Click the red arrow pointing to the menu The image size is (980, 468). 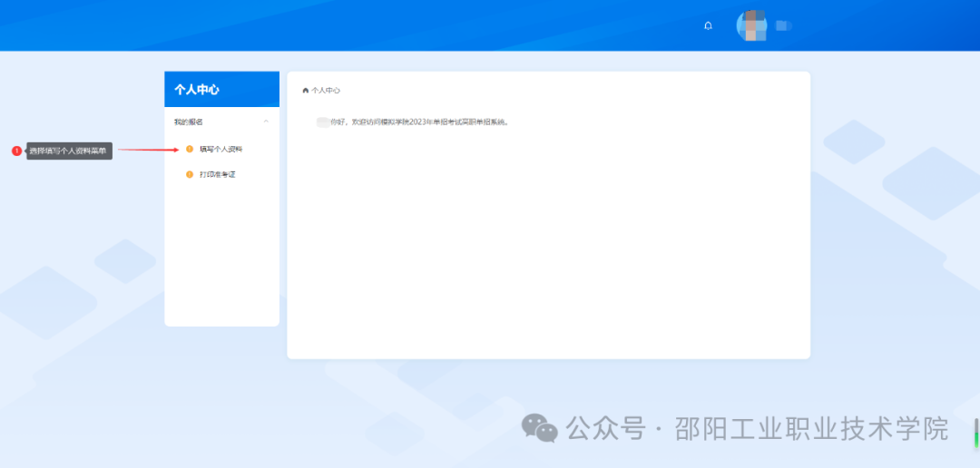tap(150, 150)
